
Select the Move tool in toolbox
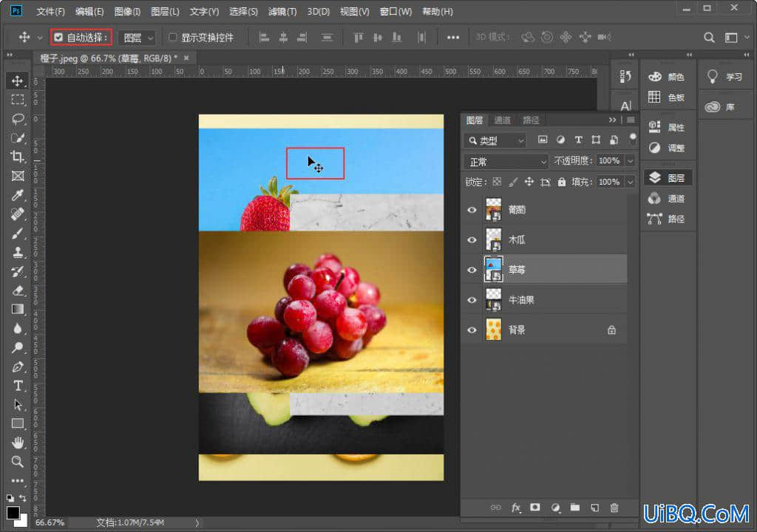point(18,81)
